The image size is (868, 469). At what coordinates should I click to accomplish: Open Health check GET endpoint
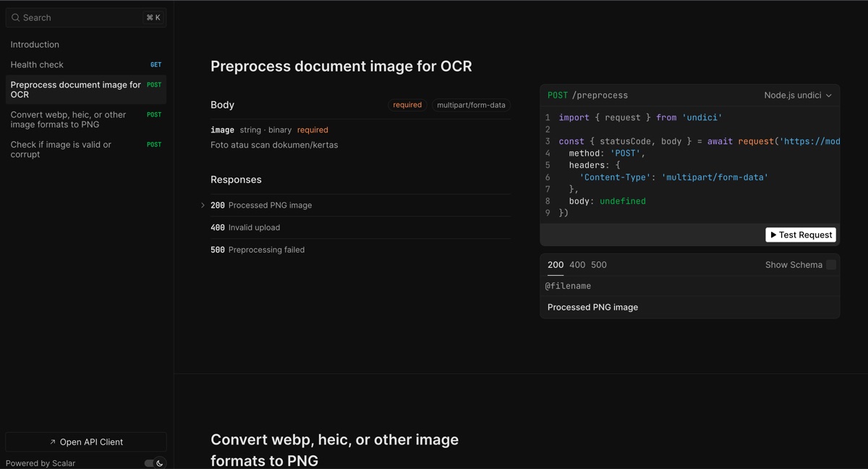point(86,65)
